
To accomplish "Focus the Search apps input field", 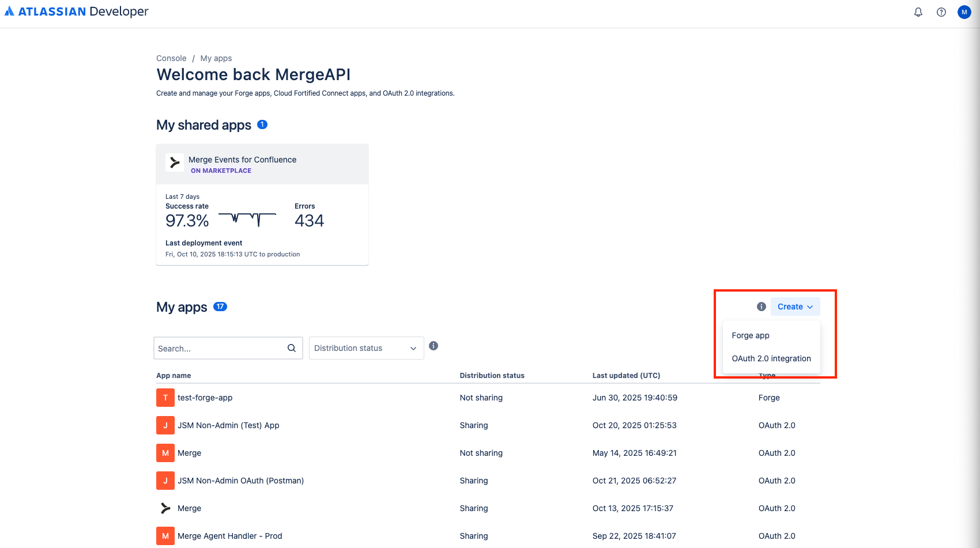I will [x=221, y=348].
